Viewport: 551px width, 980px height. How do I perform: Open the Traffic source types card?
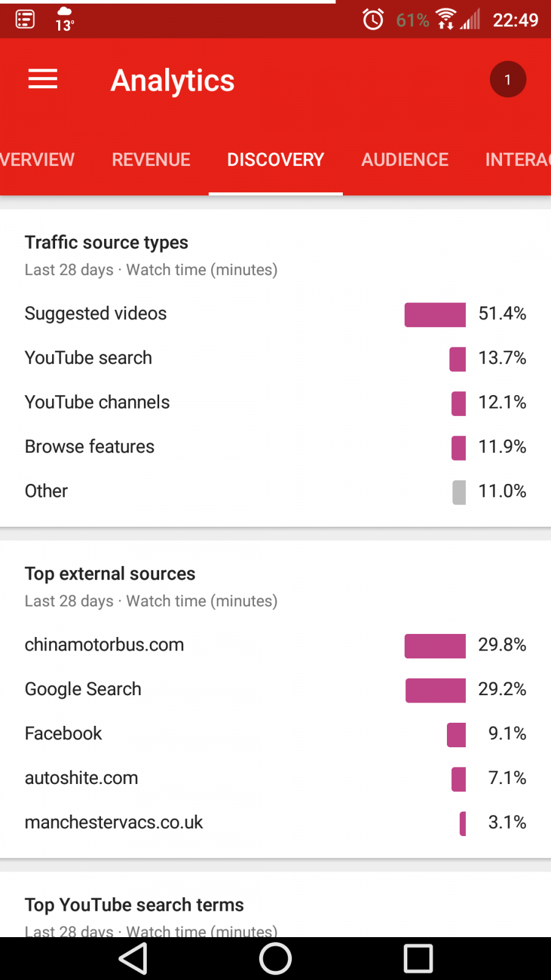275,368
